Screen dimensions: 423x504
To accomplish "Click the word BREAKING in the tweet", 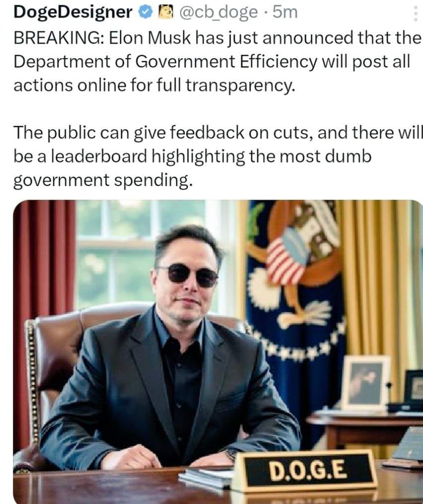I will click(x=57, y=38).
